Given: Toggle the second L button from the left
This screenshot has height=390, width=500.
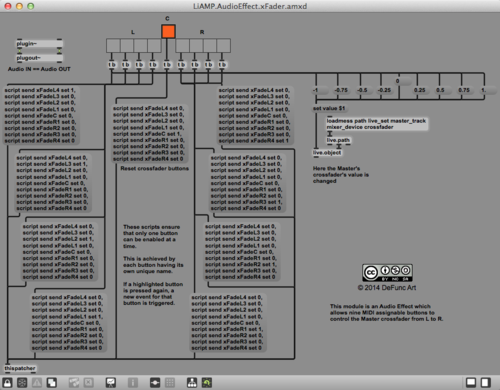Looking at the screenshot, I should click(127, 46).
